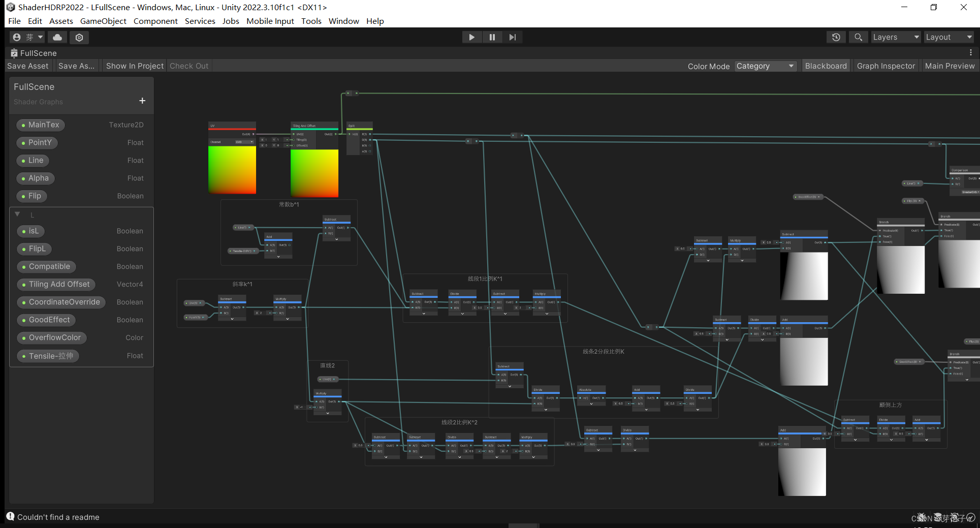Select the Compatible property
The height and width of the screenshot is (528, 980).
click(46, 266)
